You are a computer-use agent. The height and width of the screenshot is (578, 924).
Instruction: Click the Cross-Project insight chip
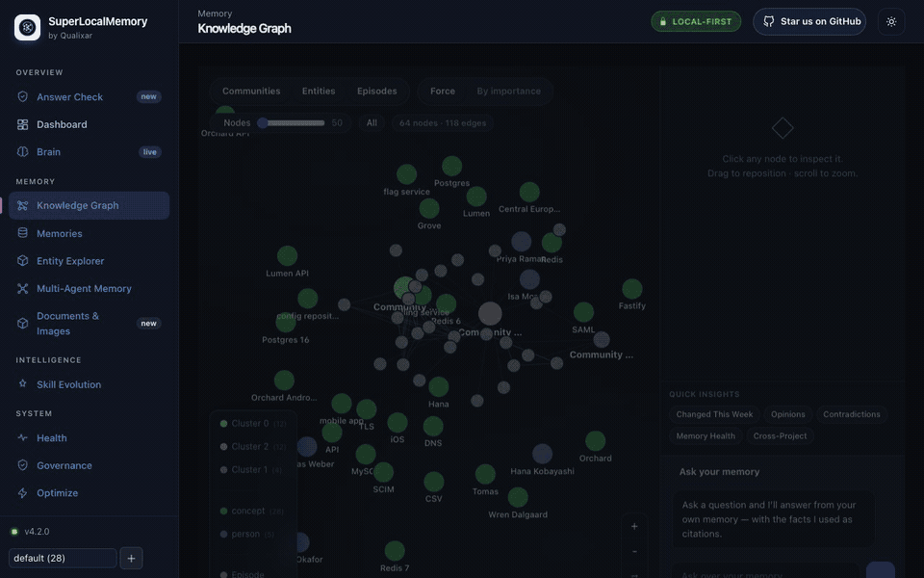[780, 435]
